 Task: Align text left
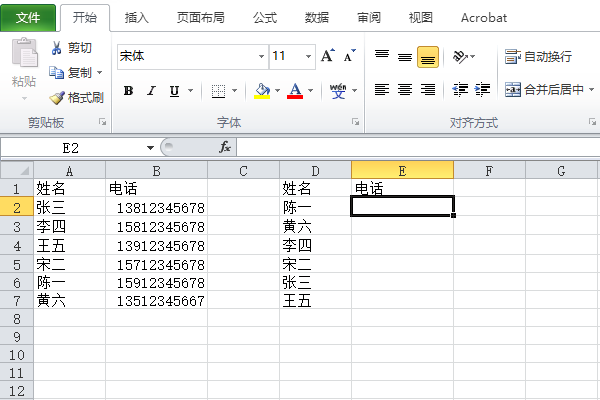pyautogui.click(x=382, y=90)
